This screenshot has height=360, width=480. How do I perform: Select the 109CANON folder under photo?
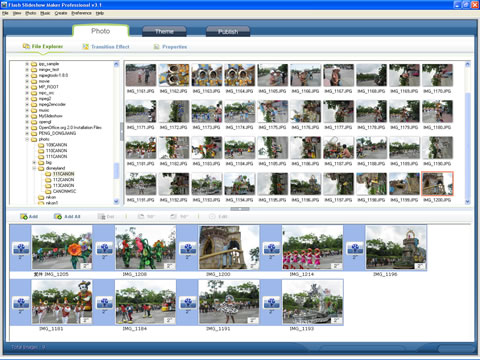click(56, 145)
